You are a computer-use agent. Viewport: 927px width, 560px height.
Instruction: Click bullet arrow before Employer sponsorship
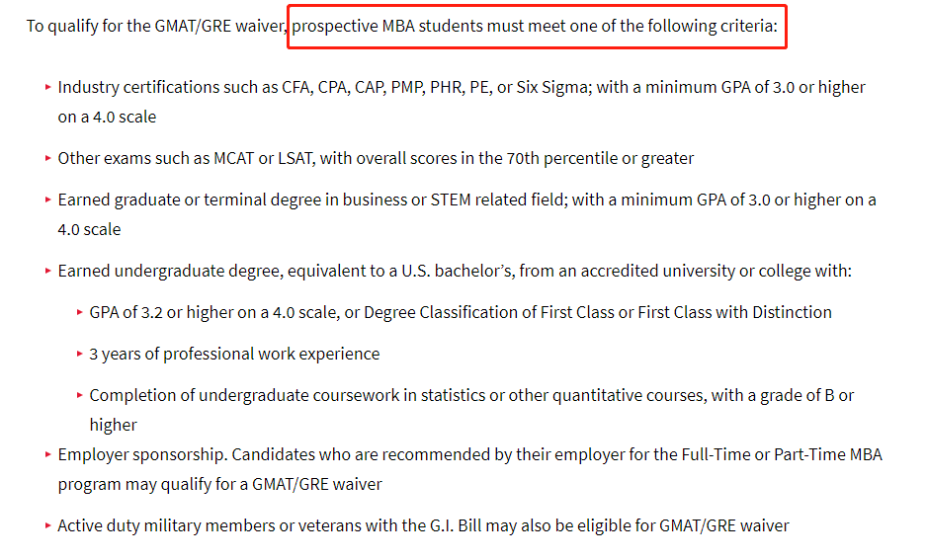click(x=47, y=455)
